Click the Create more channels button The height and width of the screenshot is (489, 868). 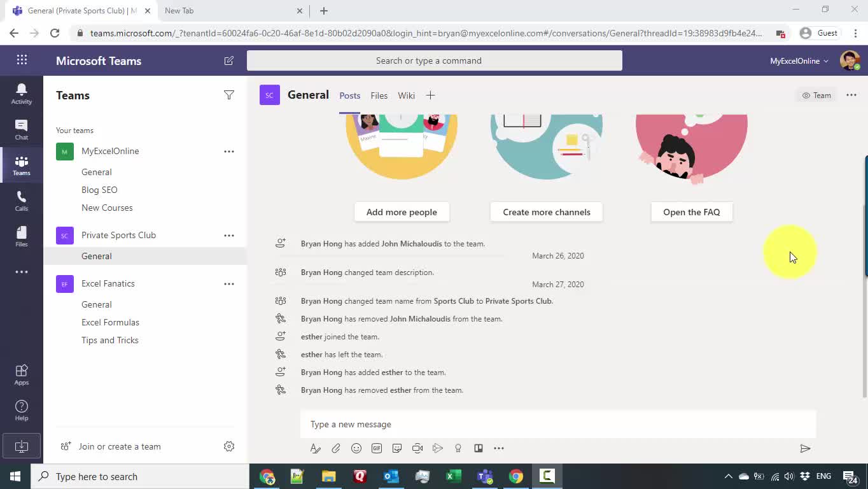tap(546, 212)
